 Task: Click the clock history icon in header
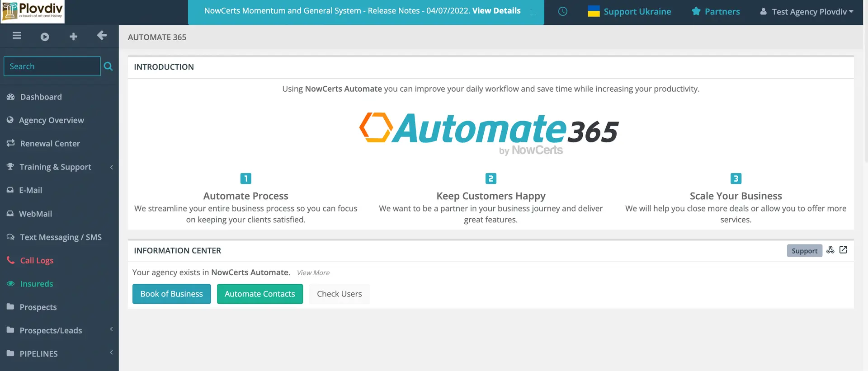tap(562, 11)
